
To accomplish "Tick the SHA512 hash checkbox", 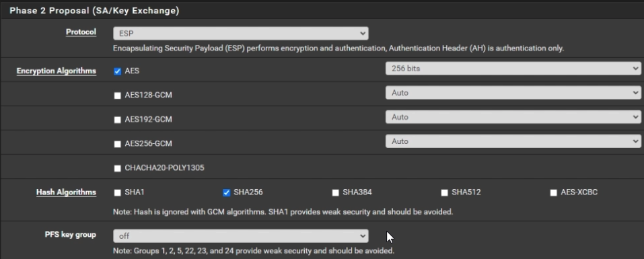I will (x=444, y=192).
